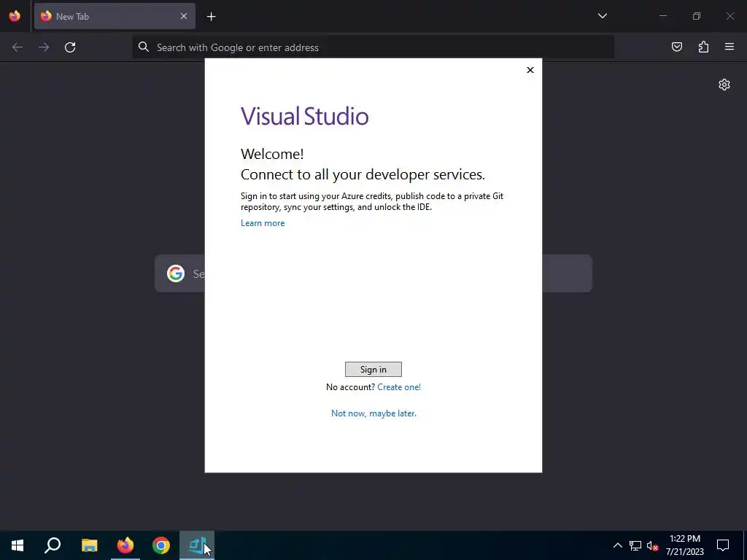The width and height of the screenshot is (747, 560).
Task: Launch Google Chrome from the taskbar
Action: (x=161, y=545)
